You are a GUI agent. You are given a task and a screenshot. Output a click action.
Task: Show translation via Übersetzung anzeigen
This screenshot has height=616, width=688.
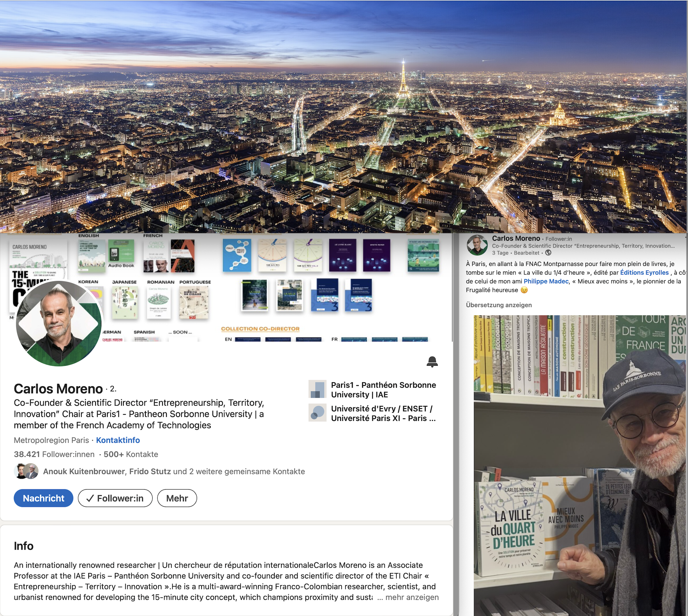tap(499, 305)
